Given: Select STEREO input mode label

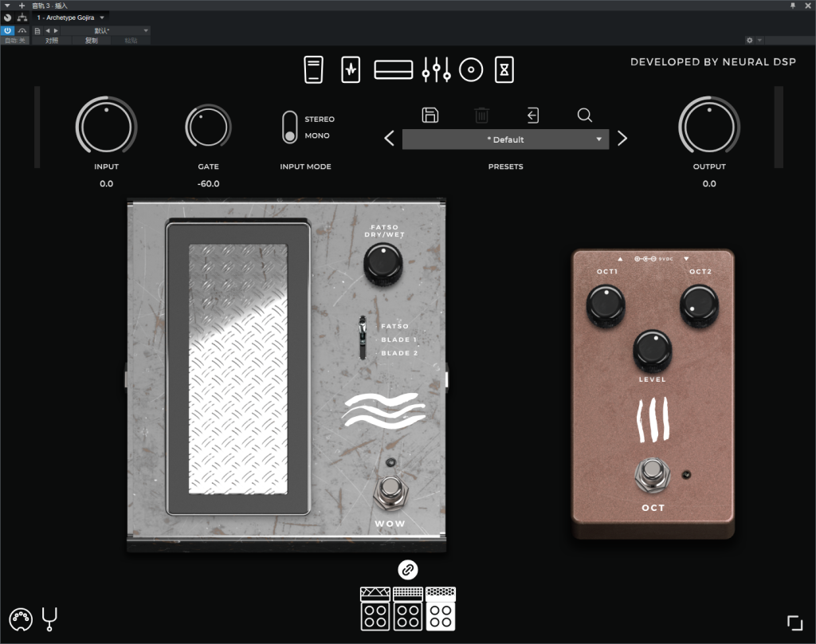Looking at the screenshot, I should pyautogui.click(x=320, y=120).
